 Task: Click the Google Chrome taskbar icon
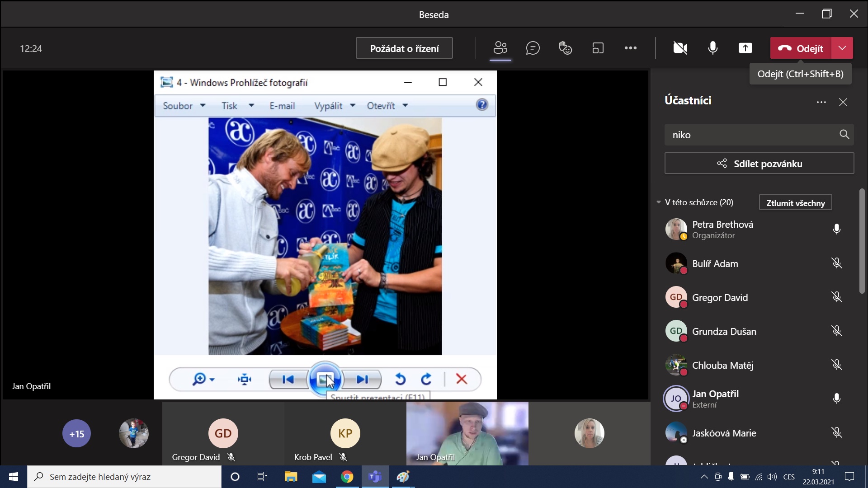[347, 477]
